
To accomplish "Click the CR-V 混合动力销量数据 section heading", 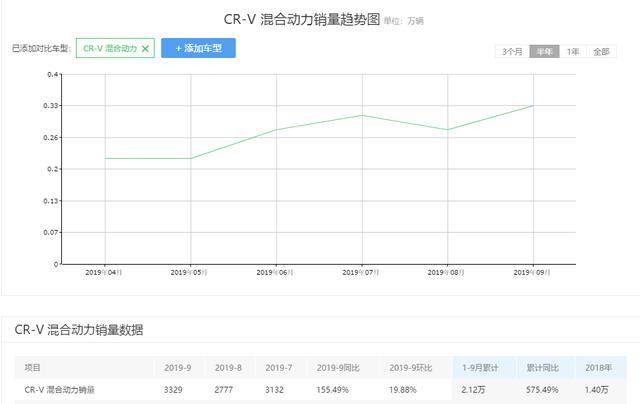I will click(x=79, y=330).
